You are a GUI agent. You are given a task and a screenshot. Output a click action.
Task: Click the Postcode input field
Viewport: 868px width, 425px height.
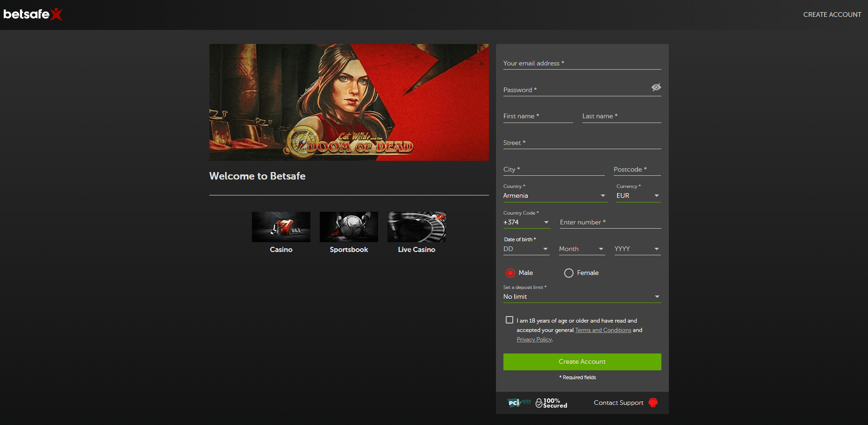coord(637,169)
